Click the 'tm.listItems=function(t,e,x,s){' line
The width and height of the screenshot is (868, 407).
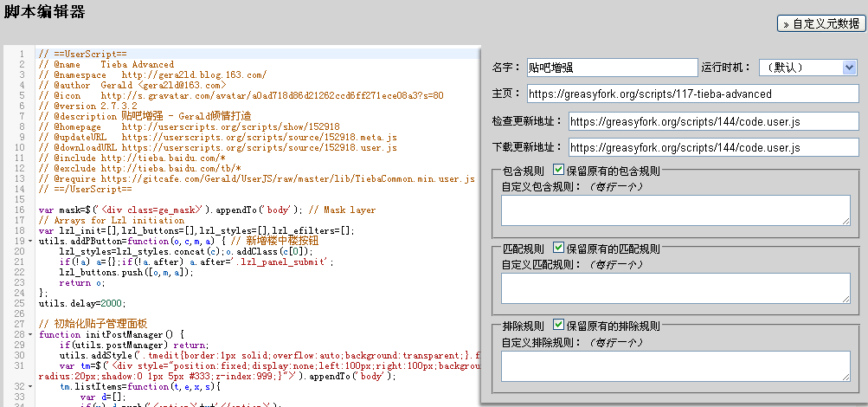140,386
